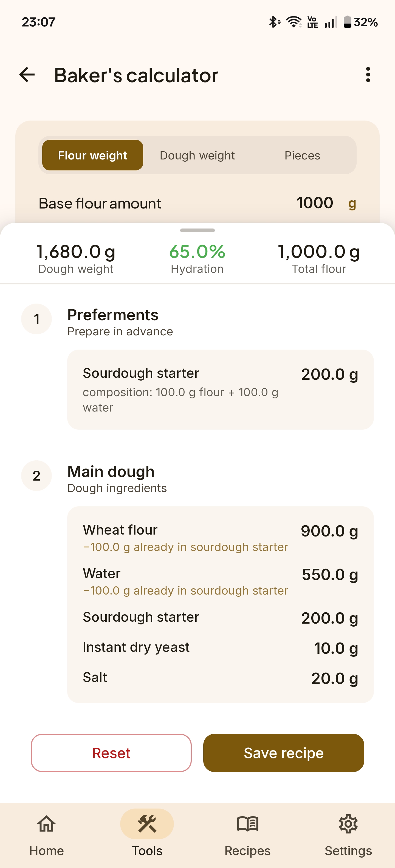Viewport: 395px width, 868px height.
Task: Tap the Wi-Fi status icon
Action: pyautogui.click(x=294, y=22)
